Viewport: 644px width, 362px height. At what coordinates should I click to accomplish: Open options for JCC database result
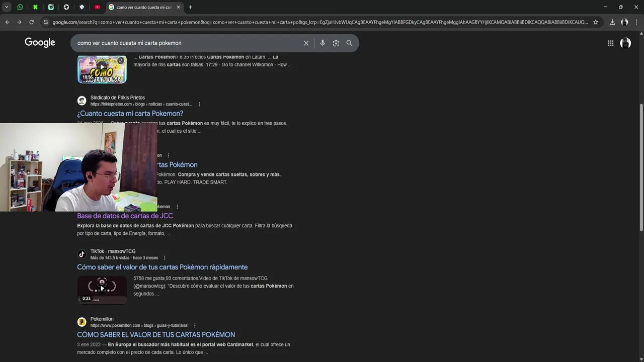click(x=177, y=207)
